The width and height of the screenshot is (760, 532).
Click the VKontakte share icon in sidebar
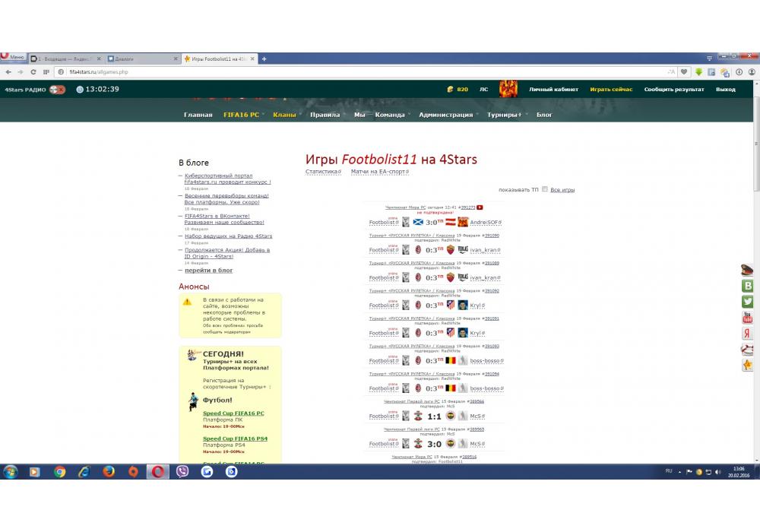pos(747,286)
